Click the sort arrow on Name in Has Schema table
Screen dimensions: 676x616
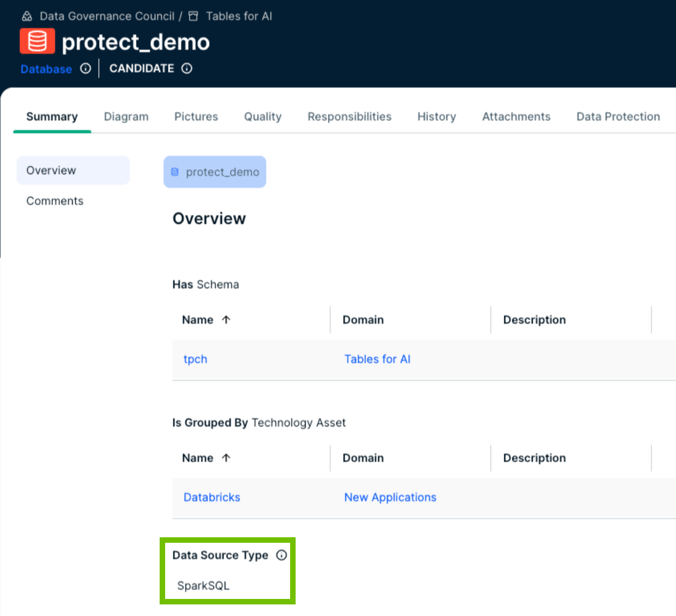(226, 319)
